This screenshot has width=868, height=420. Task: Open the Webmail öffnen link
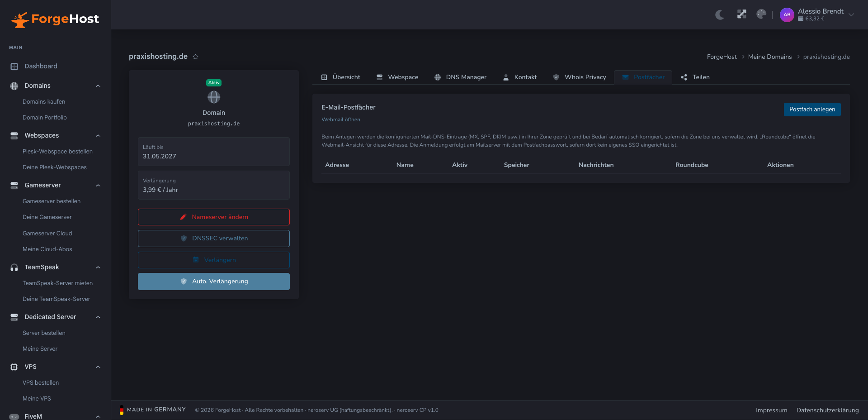coord(341,120)
